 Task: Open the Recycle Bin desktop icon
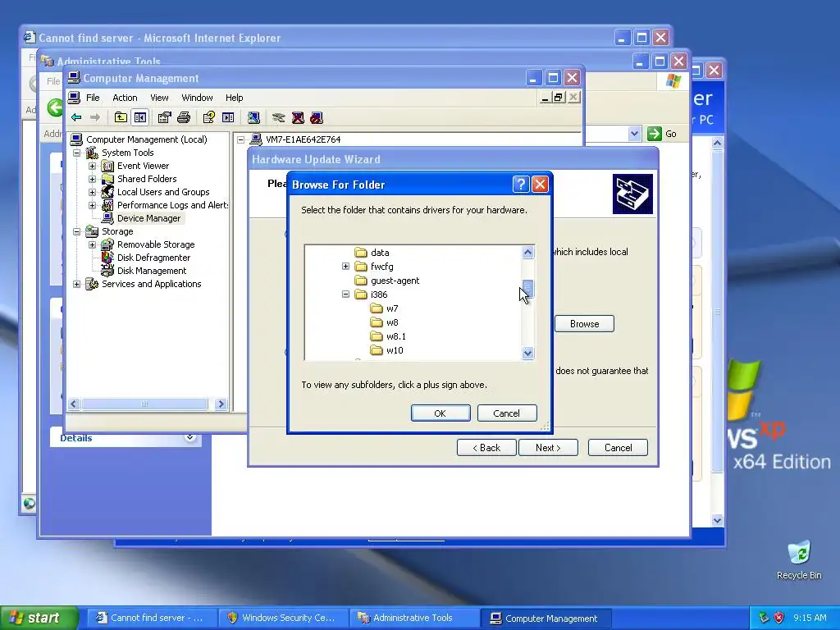click(799, 560)
